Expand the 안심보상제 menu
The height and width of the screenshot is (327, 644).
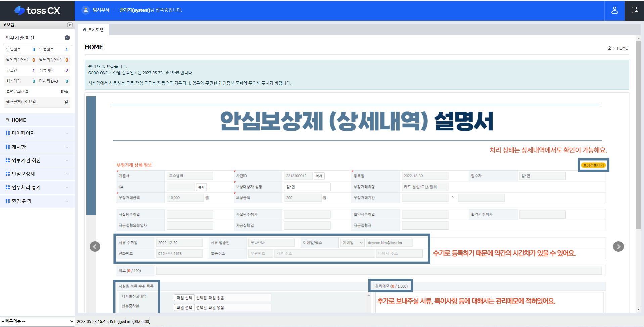click(x=37, y=174)
